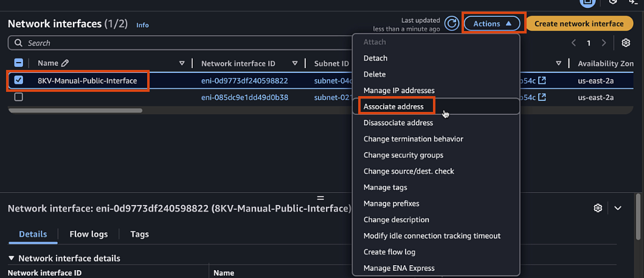Choose Associate address from Actions menu
This screenshot has height=278, width=644.
393,106
